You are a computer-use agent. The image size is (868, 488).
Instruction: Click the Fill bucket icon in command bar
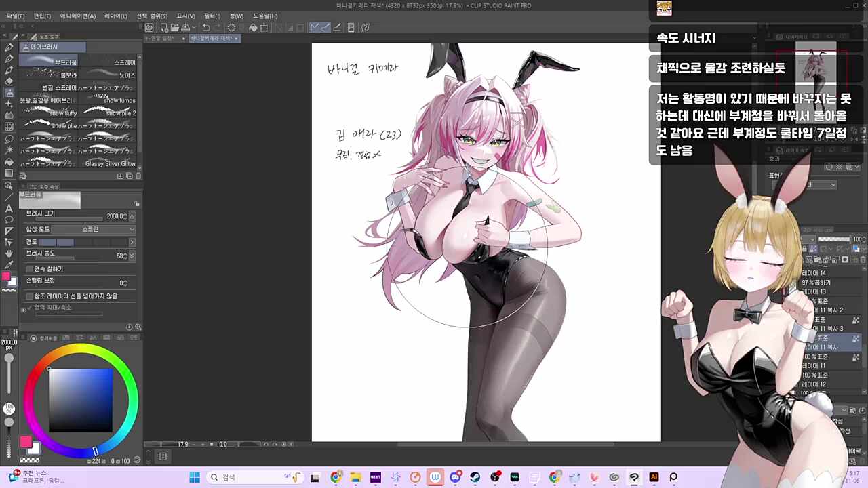point(253,28)
